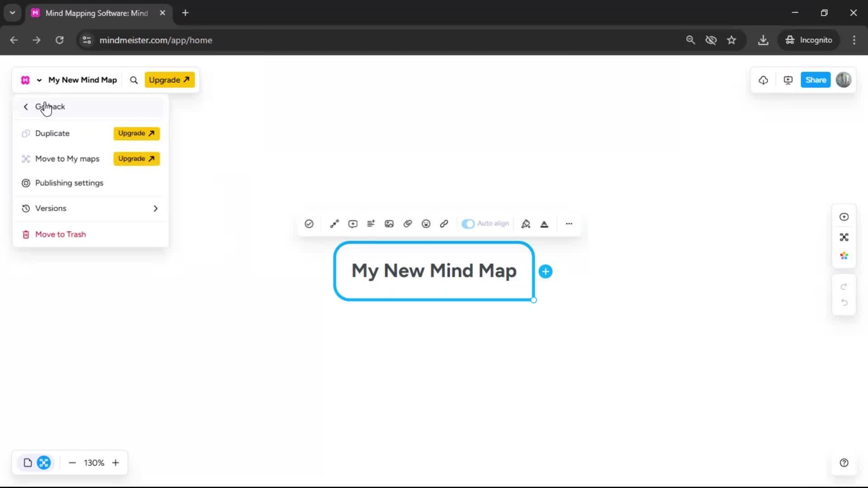Reload the page in Chrome
This screenshot has width=868, height=488.
[x=59, y=40]
